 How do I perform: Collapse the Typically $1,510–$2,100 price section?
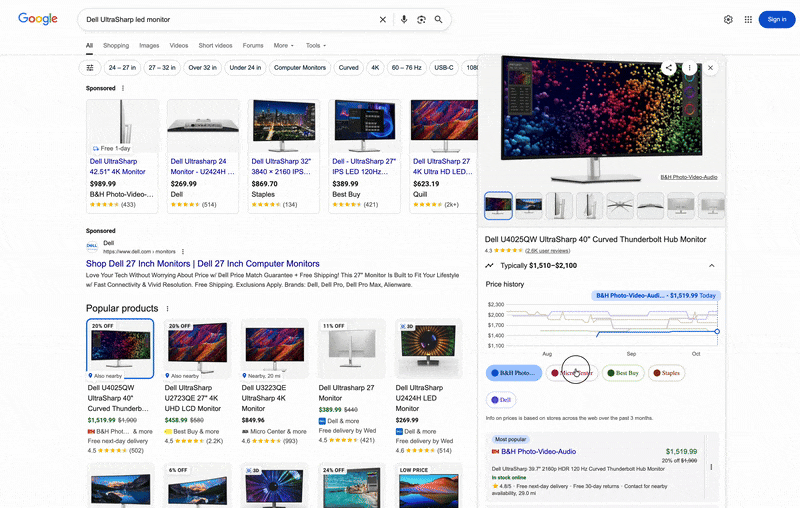(x=711, y=266)
